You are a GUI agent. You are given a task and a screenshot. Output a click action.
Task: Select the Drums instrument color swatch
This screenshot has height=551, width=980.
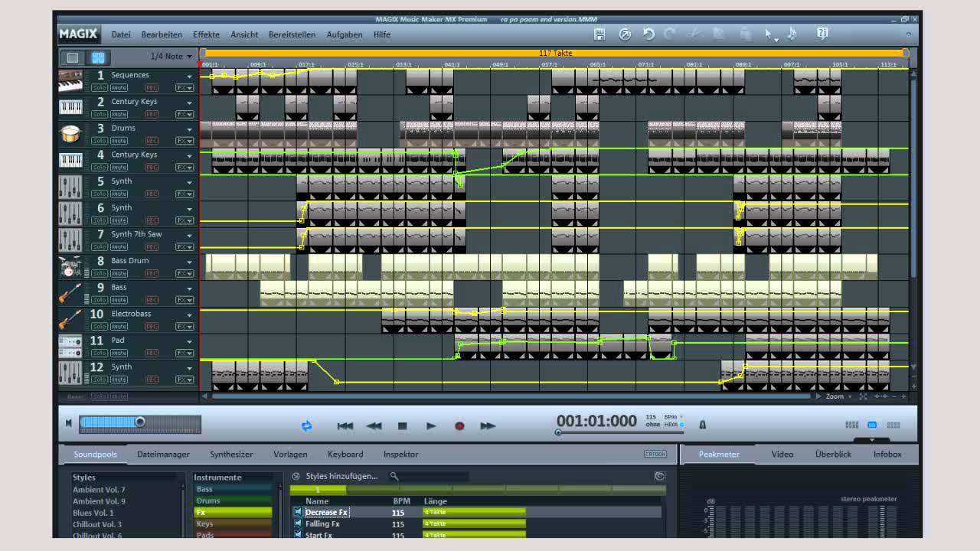tap(233, 500)
